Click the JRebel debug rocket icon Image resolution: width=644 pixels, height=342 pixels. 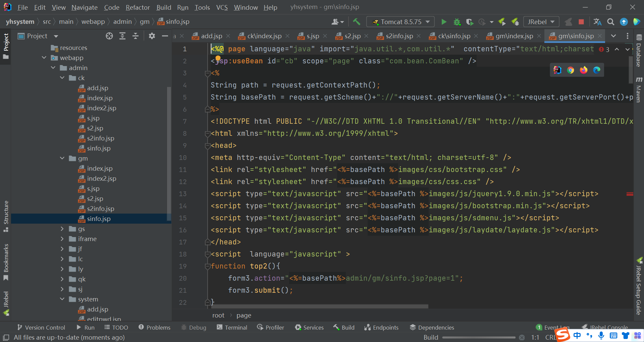[x=515, y=22]
